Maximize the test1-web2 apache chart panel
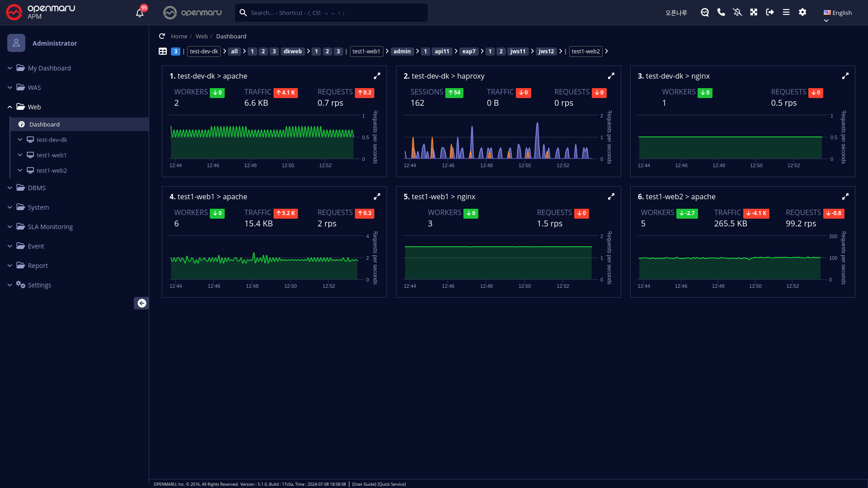 (x=845, y=197)
